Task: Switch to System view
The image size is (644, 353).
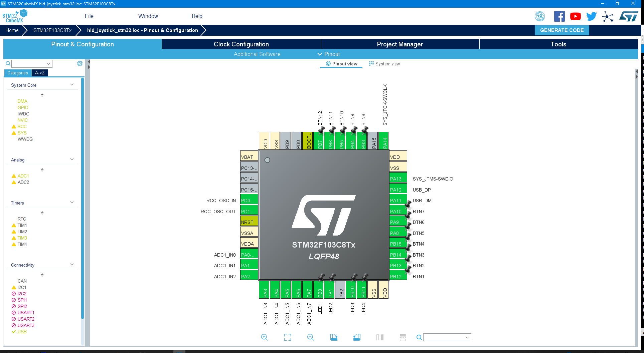Action: pyautogui.click(x=384, y=64)
